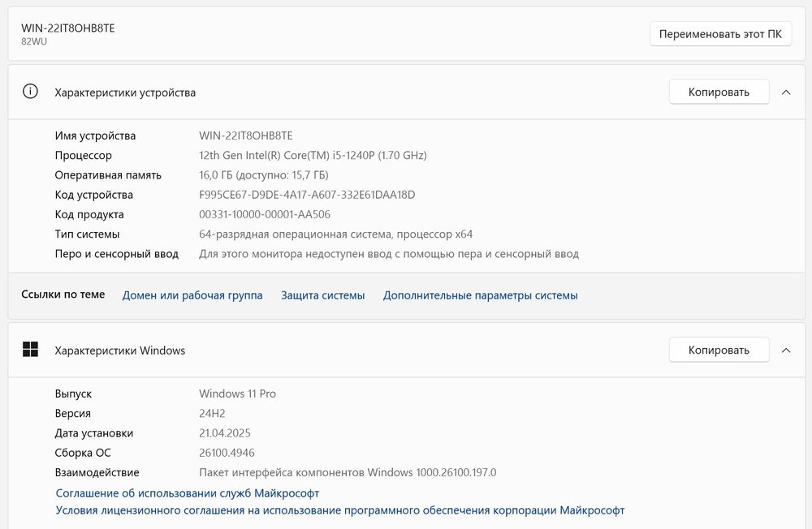Viewport: 812px width, 529px height.
Task: Click the info icon beside Характеристики устройства
Action: coord(31,92)
